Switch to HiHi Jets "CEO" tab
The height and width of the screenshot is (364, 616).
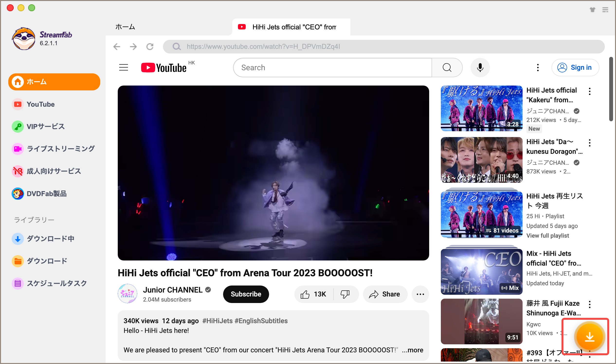[x=291, y=27]
